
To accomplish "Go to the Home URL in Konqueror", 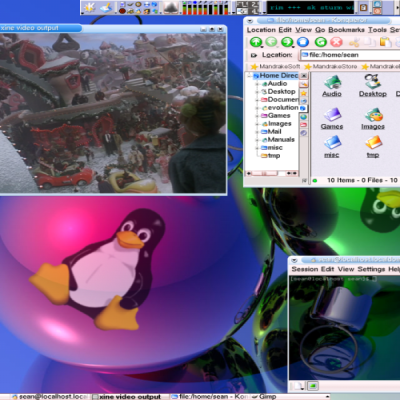I will tap(303, 42).
